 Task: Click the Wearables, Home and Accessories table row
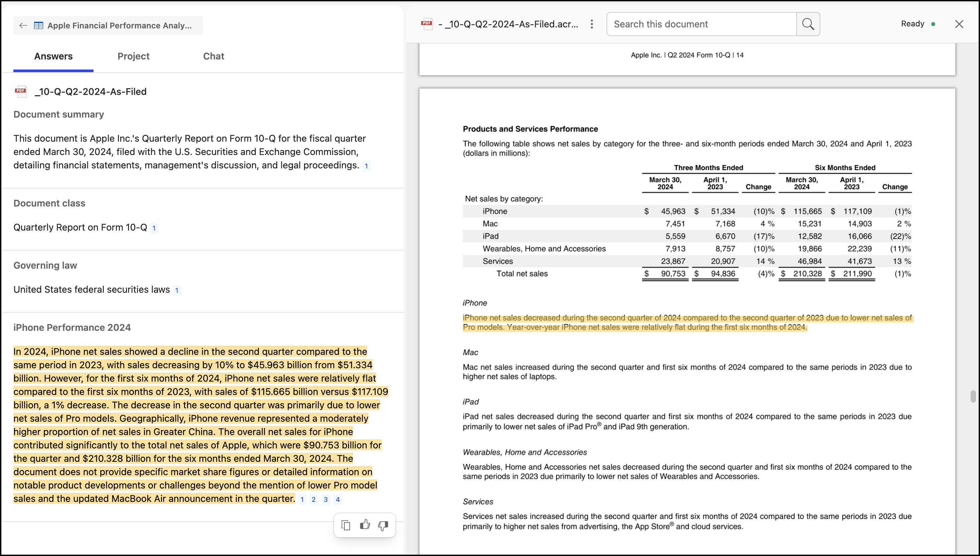click(x=687, y=249)
